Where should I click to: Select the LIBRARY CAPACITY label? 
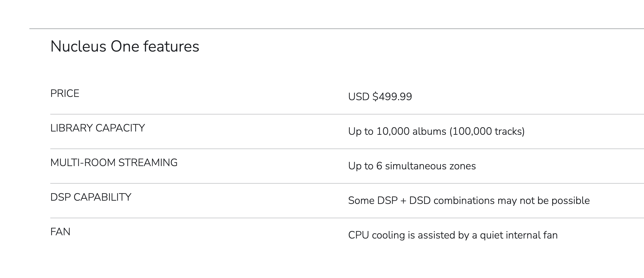[98, 128]
